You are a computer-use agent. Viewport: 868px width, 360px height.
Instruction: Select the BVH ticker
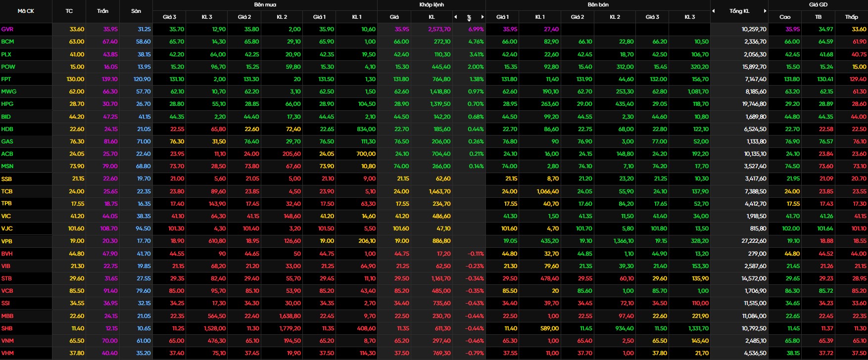7,254
